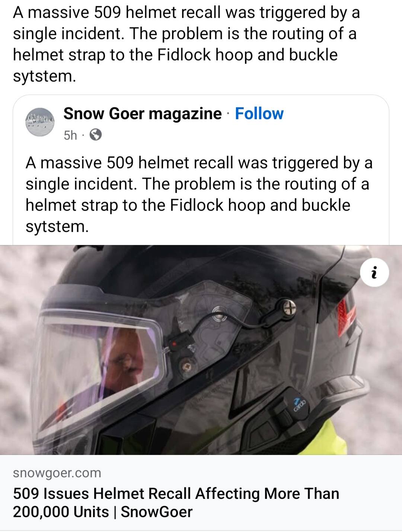Click the globe public audience icon
The height and width of the screenshot is (532, 402).
[x=96, y=134]
